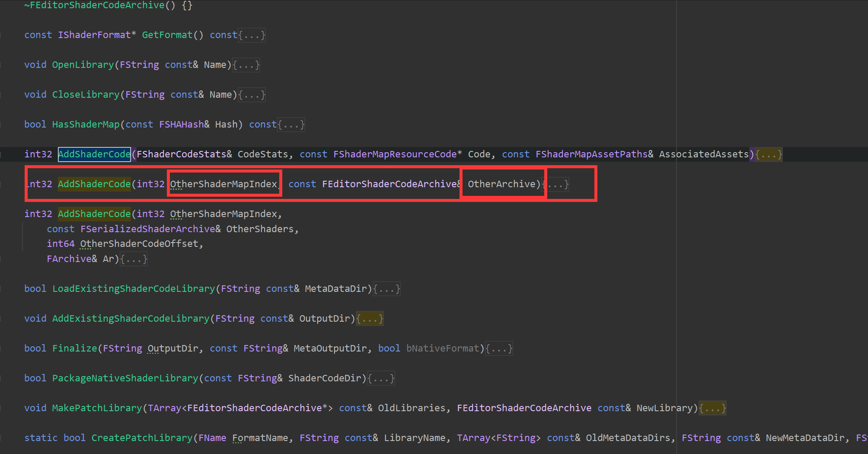Click the OtherArchive parameter name
This screenshot has width=868, height=454.
point(501,184)
